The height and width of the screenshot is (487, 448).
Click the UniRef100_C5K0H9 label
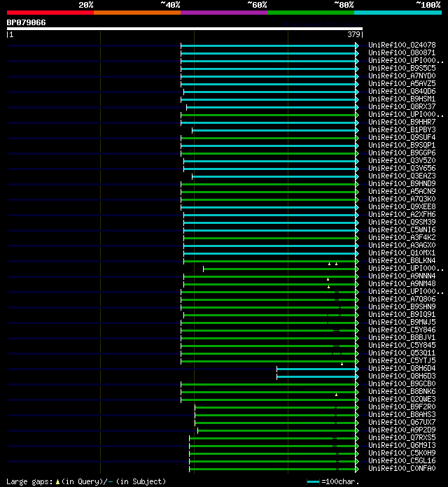(x=402, y=453)
